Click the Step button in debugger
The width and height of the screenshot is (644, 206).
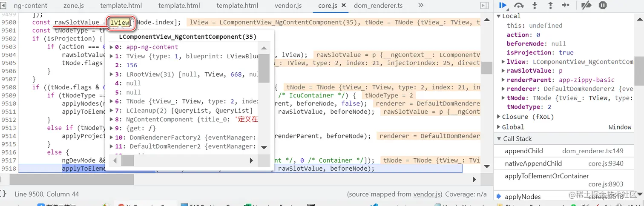pyautogui.click(x=566, y=6)
